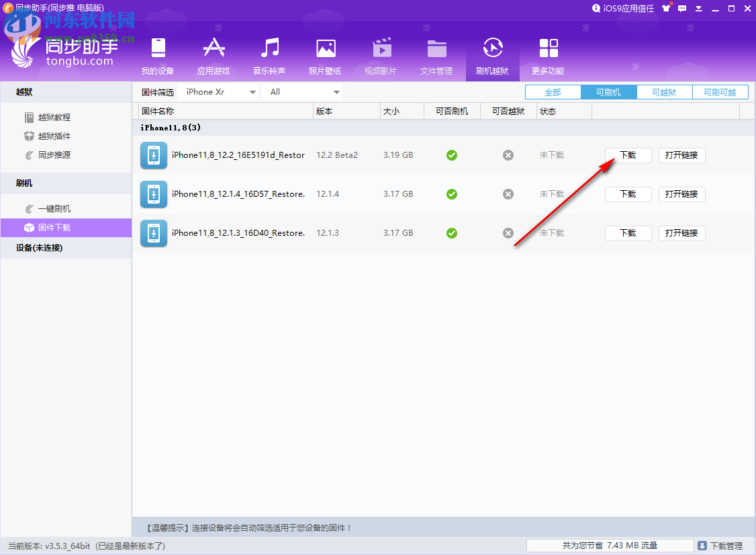Open the 应用游戏 apps and games section
Viewport: 756px width, 555px height.
pyautogui.click(x=214, y=57)
